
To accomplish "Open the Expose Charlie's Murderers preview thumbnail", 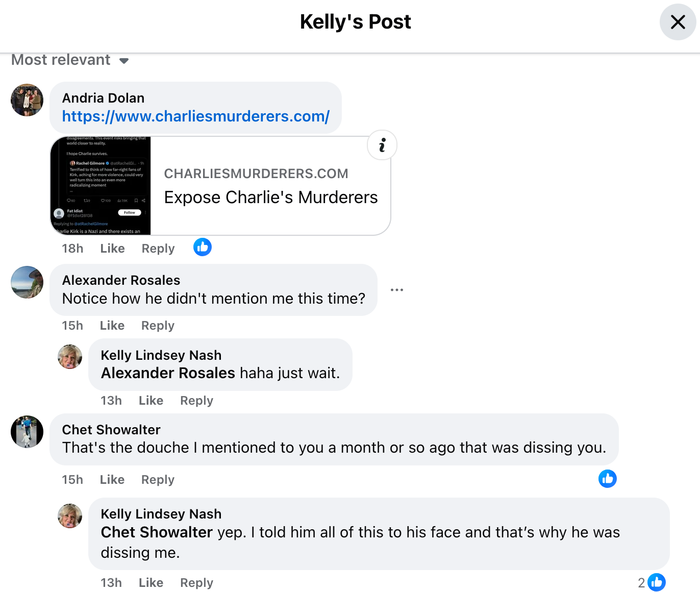I will [101, 186].
